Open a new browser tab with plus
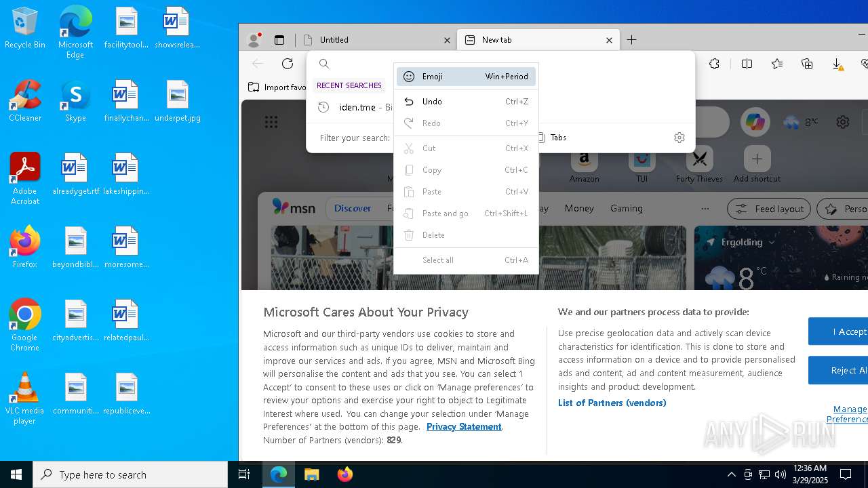 (631, 40)
